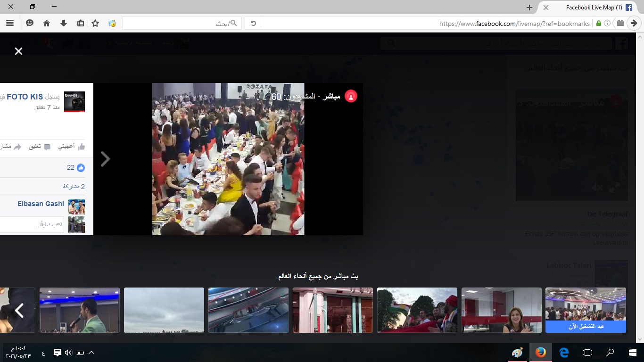Image resolution: width=644 pixels, height=362 pixels.
Task: Show hidden system tray icons
Action: click(91, 353)
